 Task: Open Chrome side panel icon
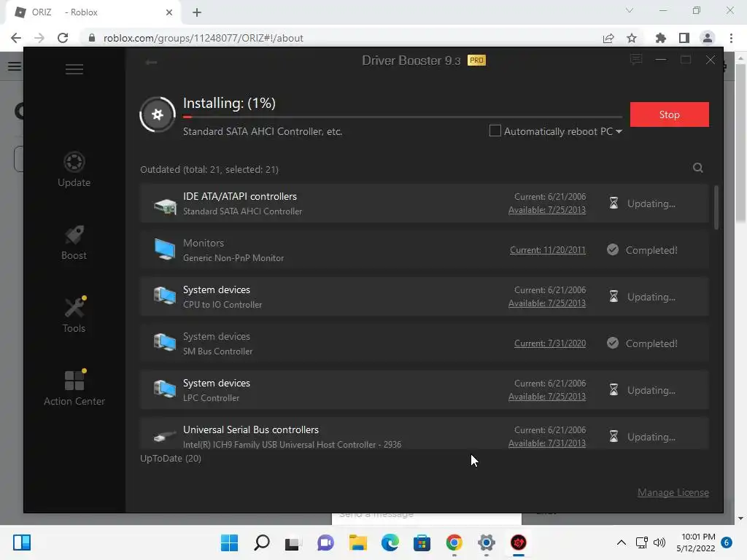(x=684, y=38)
